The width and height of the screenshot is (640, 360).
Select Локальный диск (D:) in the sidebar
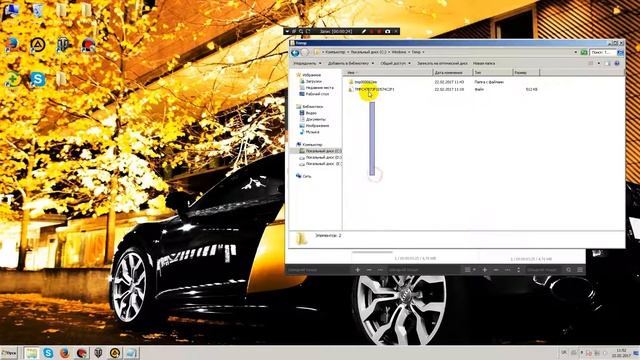[320, 157]
